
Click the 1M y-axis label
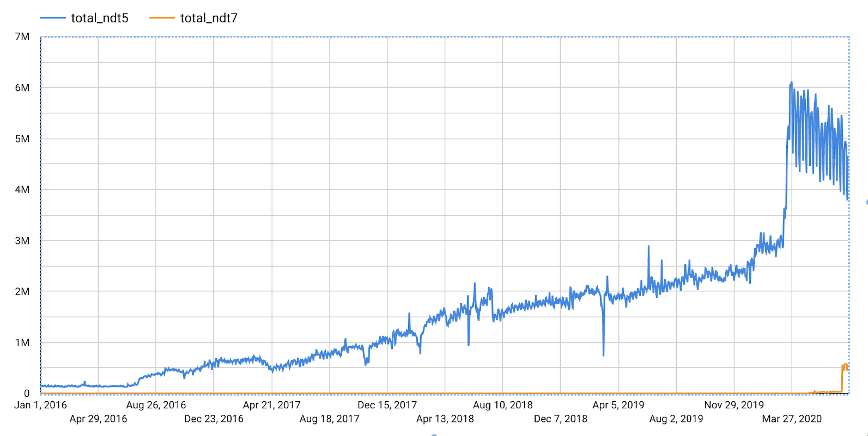click(22, 342)
